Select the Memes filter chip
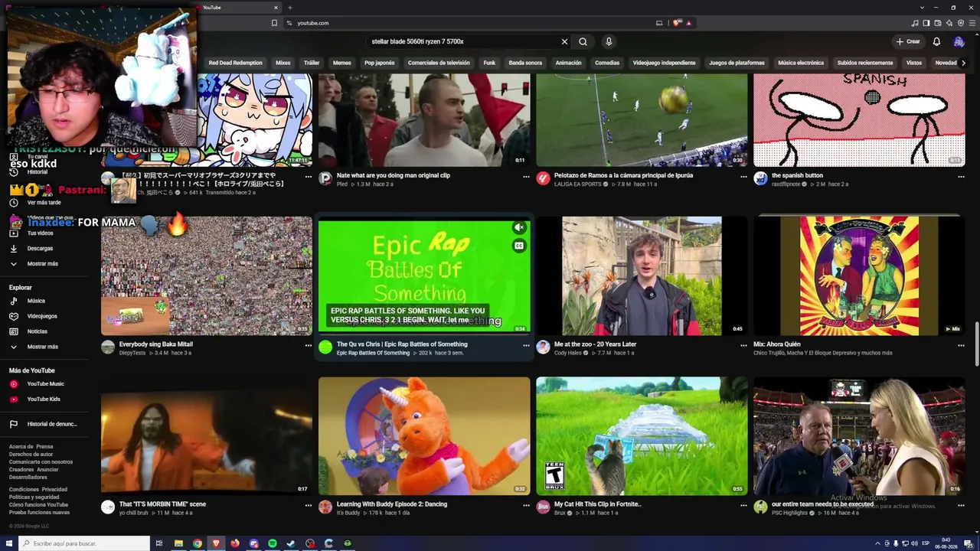This screenshot has height=551, width=980. click(341, 63)
